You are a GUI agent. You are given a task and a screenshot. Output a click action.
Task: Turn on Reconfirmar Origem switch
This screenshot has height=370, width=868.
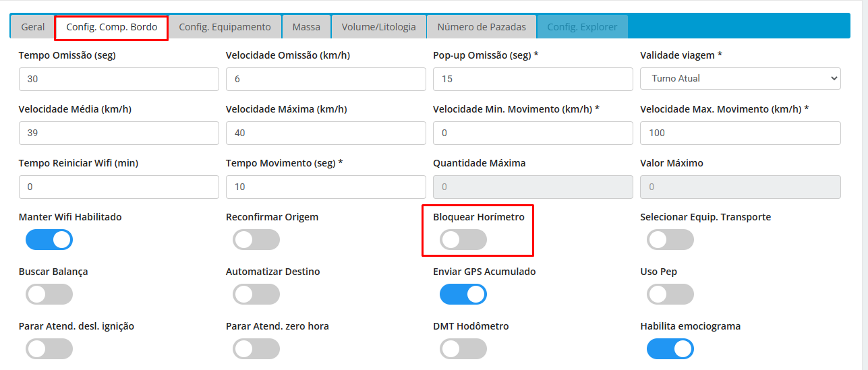(256, 240)
